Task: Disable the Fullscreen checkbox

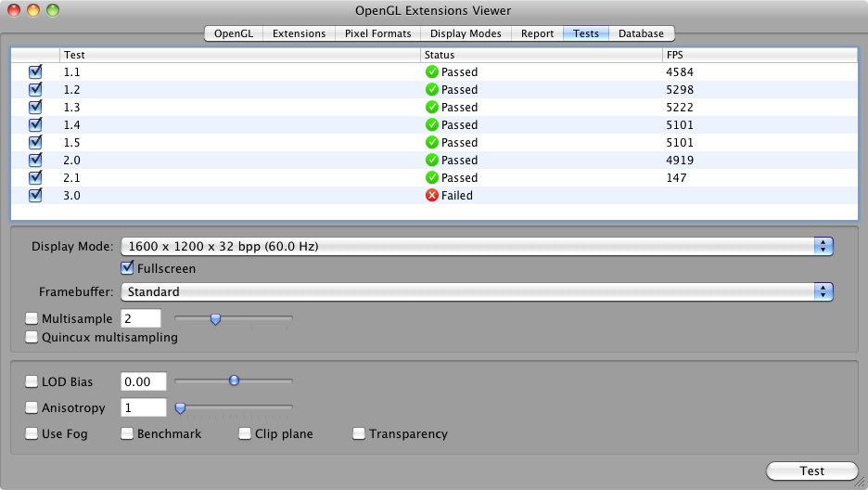Action: click(127, 268)
